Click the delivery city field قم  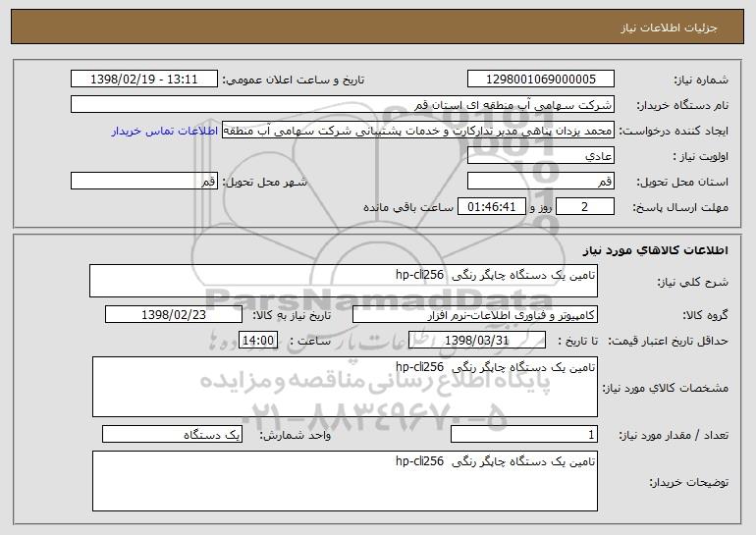pyautogui.click(x=144, y=181)
